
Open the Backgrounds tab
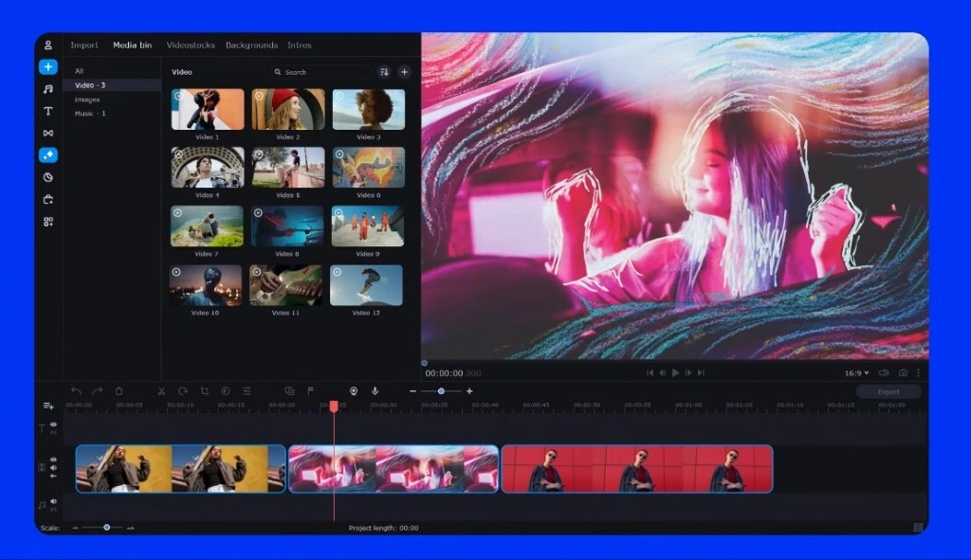point(253,45)
